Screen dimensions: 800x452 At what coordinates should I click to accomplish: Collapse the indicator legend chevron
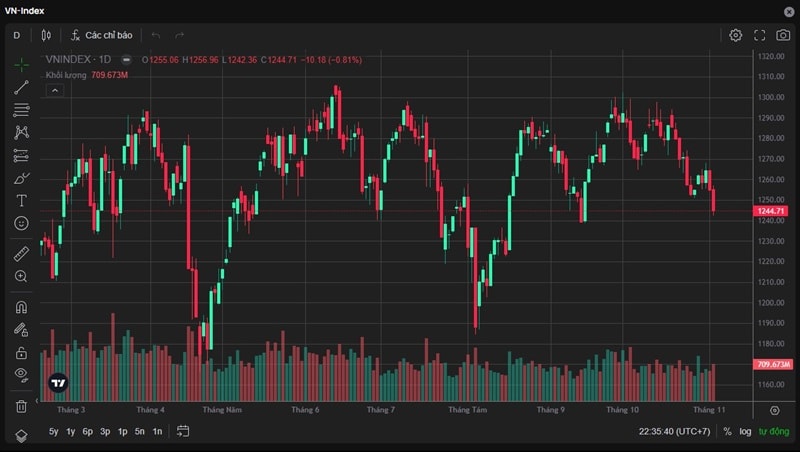point(55,91)
